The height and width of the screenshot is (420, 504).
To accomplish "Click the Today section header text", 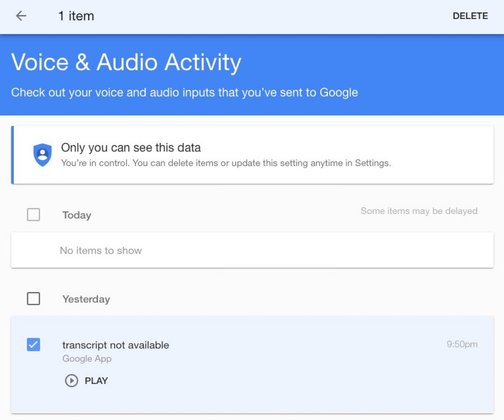I will (76, 215).
